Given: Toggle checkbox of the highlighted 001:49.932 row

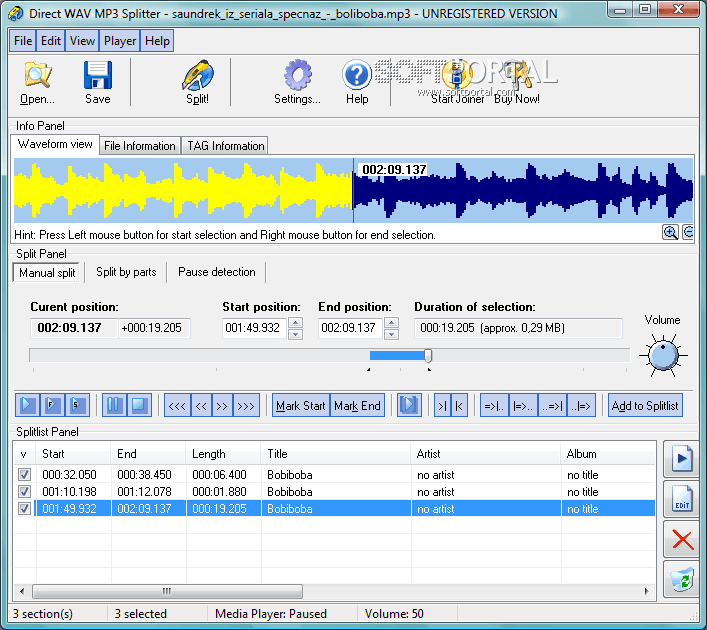Looking at the screenshot, I should click(25, 509).
